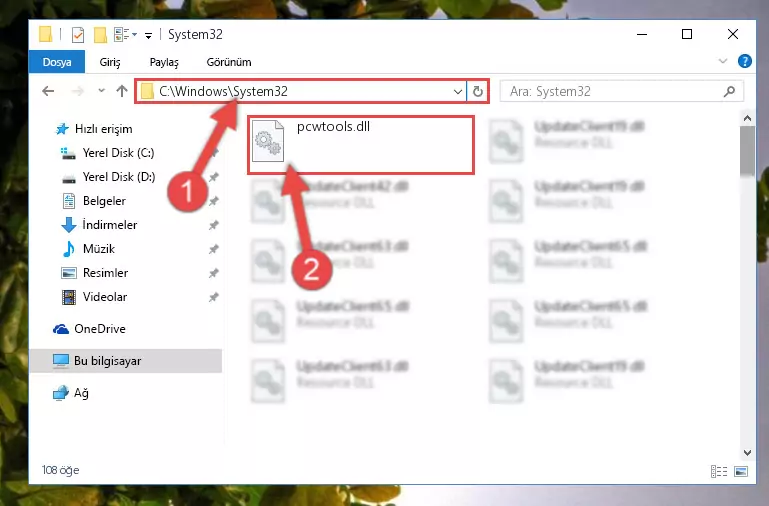Screen dimensions: 769x506
Task: Unpin icon beside Resimler
Action: [x=213, y=273]
